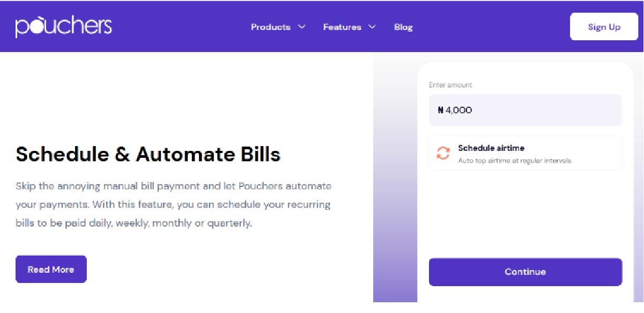Screen dimensions: 644x313
Task: Click the Naira currency symbol
Action: tap(440, 111)
